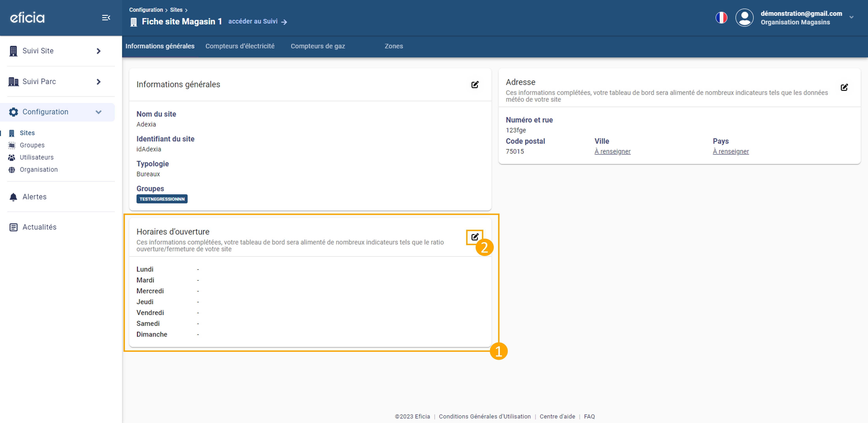Click À renseigner under Ville

click(x=612, y=152)
